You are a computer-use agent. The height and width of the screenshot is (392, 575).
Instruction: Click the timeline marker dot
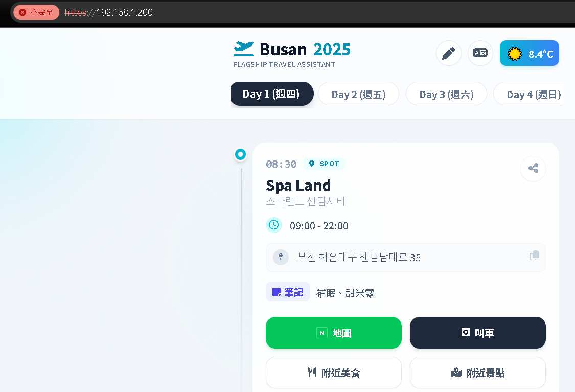pos(240,154)
